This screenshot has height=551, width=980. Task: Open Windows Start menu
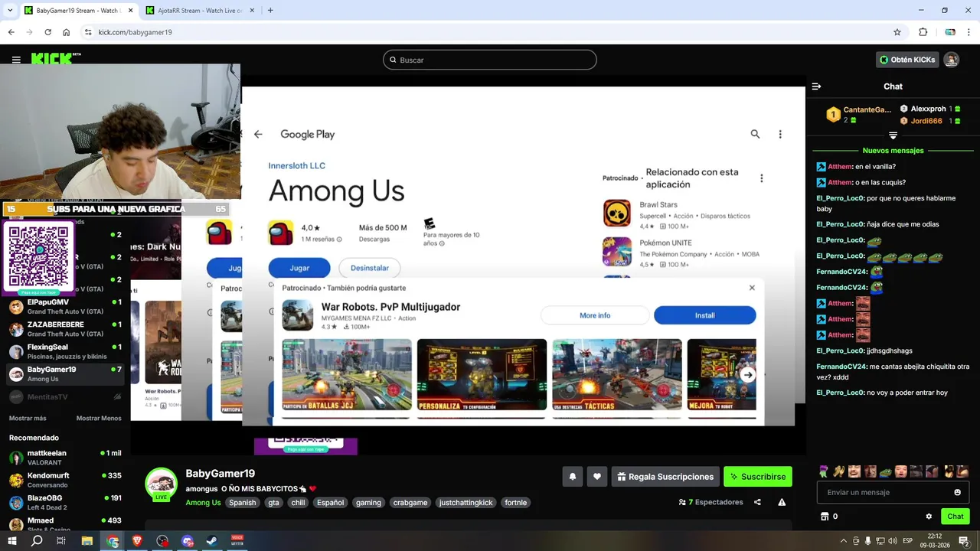click(x=13, y=541)
